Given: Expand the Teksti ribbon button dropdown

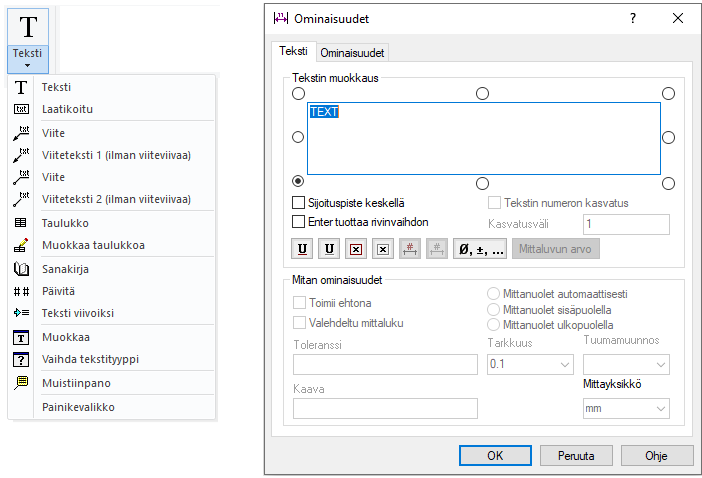Looking at the screenshot, I should click(28, 65).
